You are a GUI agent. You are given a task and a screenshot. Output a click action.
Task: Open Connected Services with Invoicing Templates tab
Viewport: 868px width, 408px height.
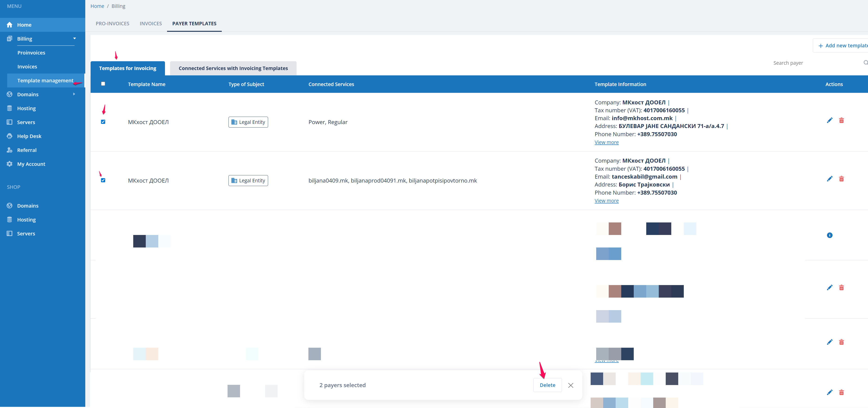233,68
